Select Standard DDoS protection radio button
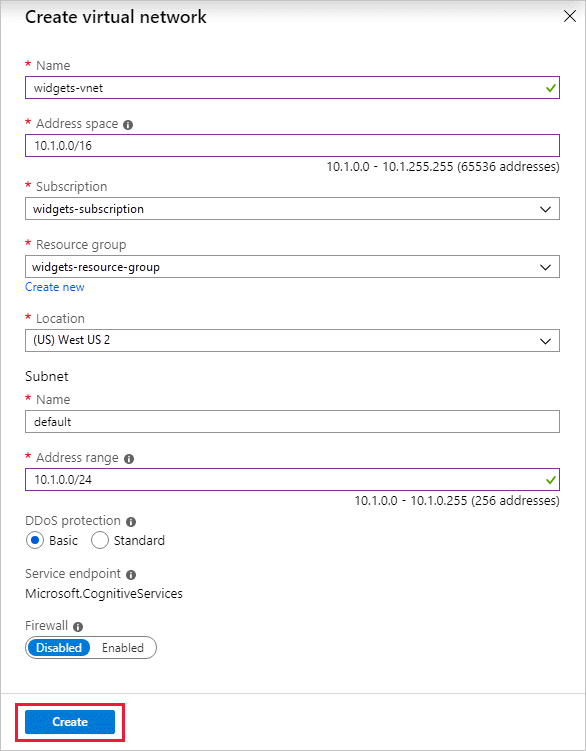This screenshot has height=751, width=586. pos(100,540)
